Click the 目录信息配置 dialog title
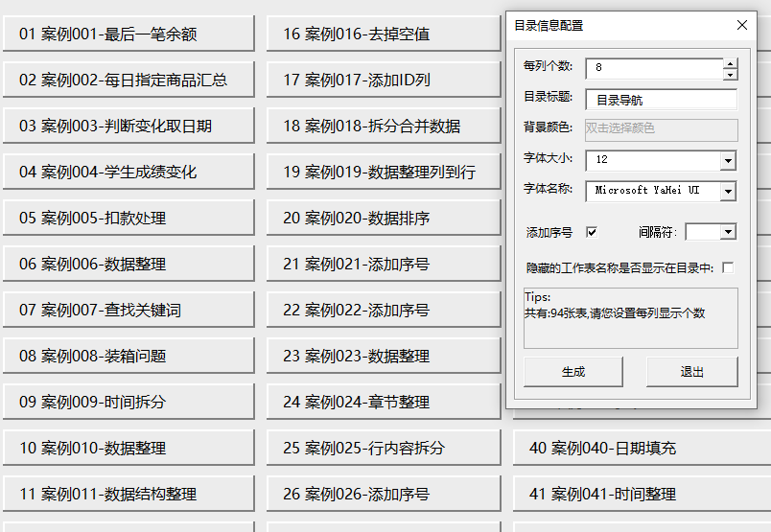Image resolution: width=771 pixels, height=532 pixels. point(549,26)
